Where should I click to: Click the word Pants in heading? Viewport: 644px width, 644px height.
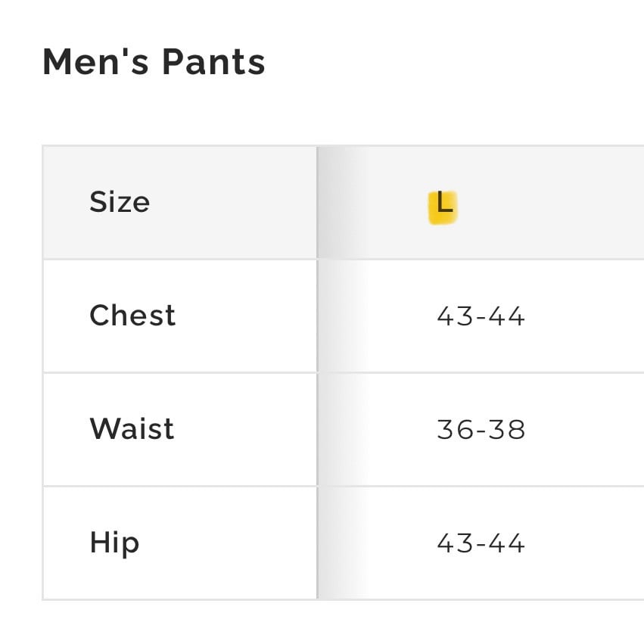(x=213, y=62)
